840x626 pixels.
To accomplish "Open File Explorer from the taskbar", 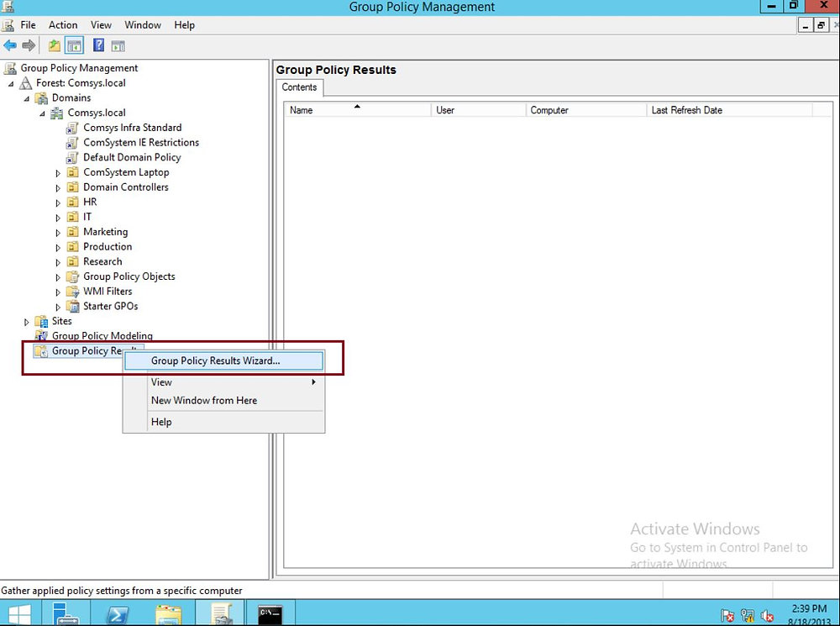I will (168, 613).
